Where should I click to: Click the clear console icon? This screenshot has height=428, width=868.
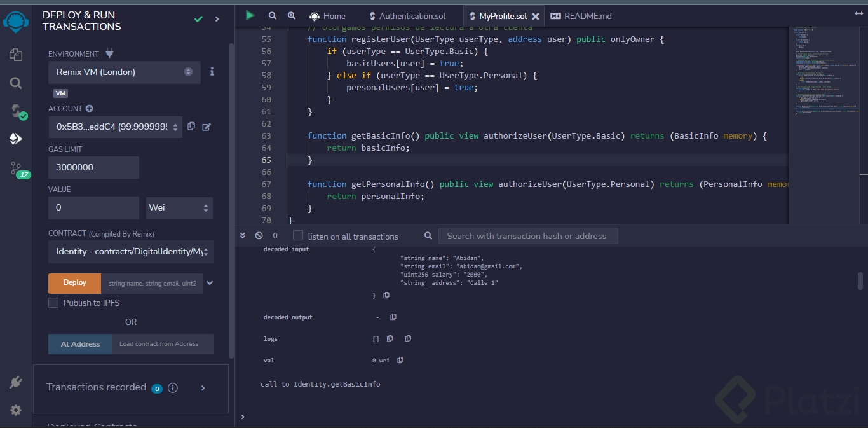click(259, 236)
